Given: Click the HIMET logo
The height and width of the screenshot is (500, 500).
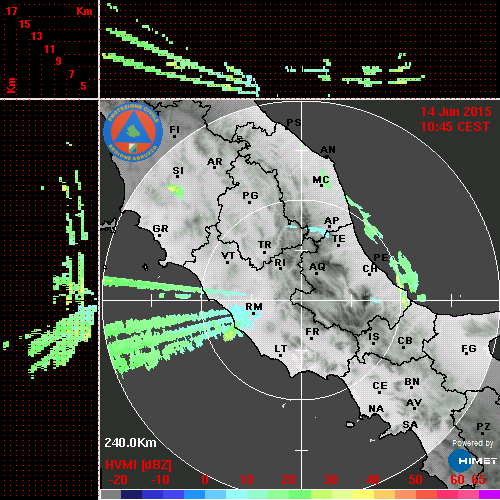Looking at the screenshot, I should coord(473,461).
